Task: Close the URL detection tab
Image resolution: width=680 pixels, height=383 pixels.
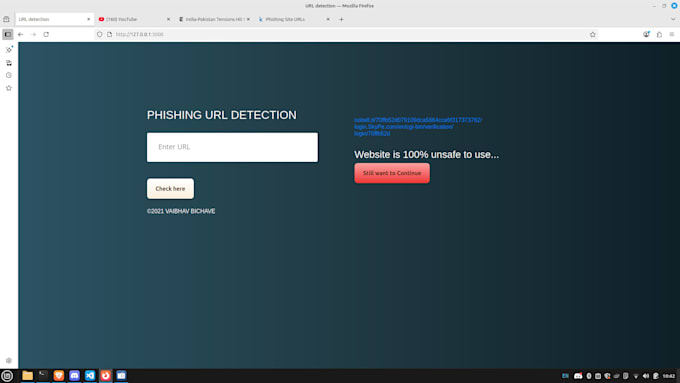Action: (x=88, y=19)
